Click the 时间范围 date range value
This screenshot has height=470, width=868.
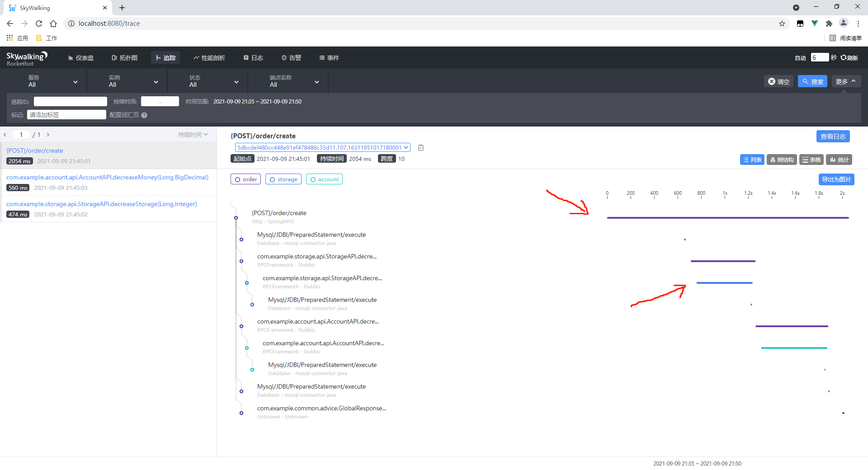(x=257, y=102)
